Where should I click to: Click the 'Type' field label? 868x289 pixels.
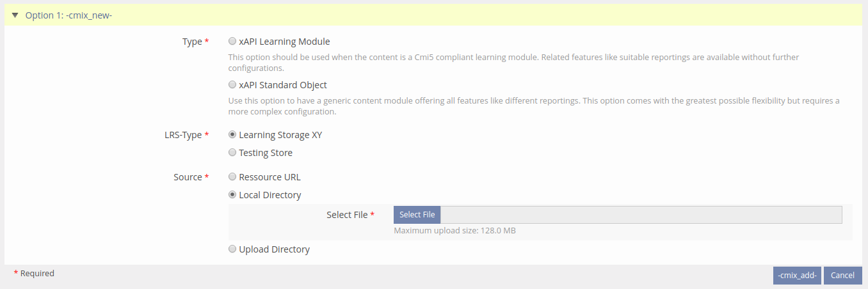point(191,42)
